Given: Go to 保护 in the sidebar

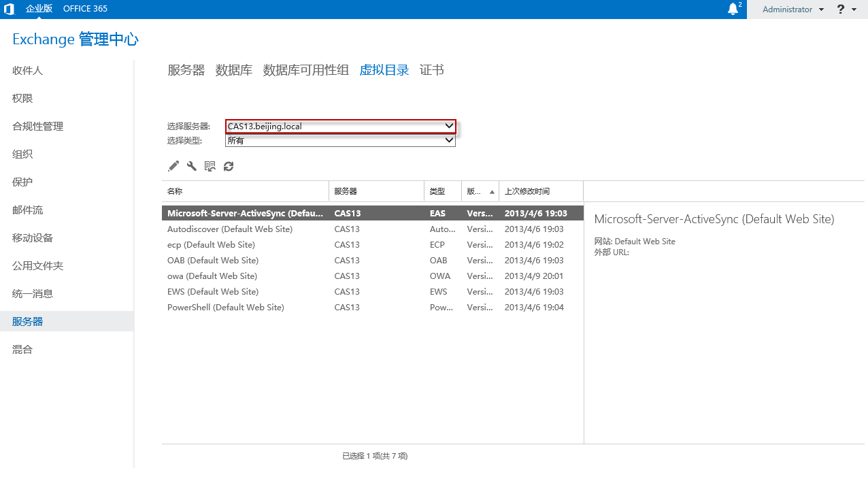Looking at the screenshot, I should 22,182.
